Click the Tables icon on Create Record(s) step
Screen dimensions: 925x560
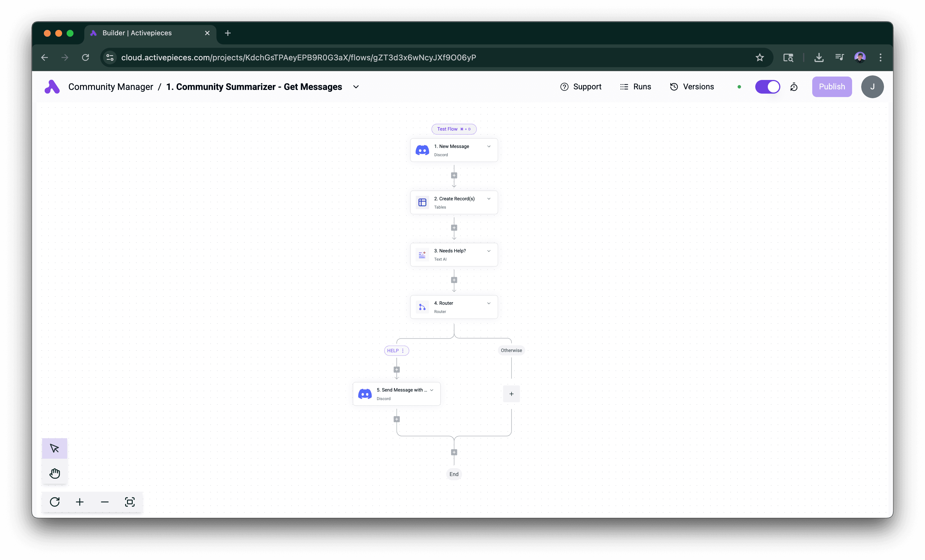click(422, 202)
